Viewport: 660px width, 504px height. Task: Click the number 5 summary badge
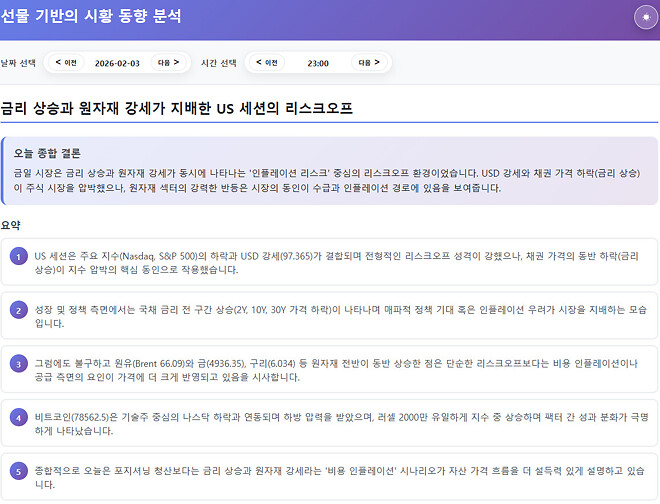[x=19, y=472]
